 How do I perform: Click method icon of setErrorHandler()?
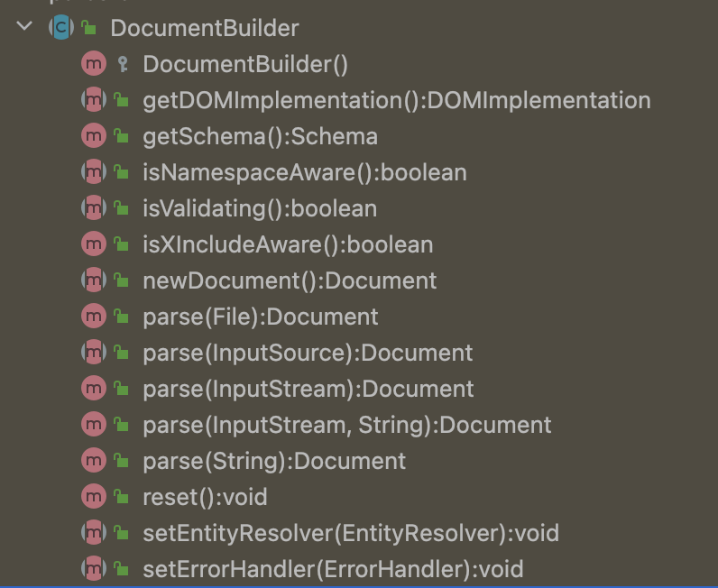tap(94, 569)
